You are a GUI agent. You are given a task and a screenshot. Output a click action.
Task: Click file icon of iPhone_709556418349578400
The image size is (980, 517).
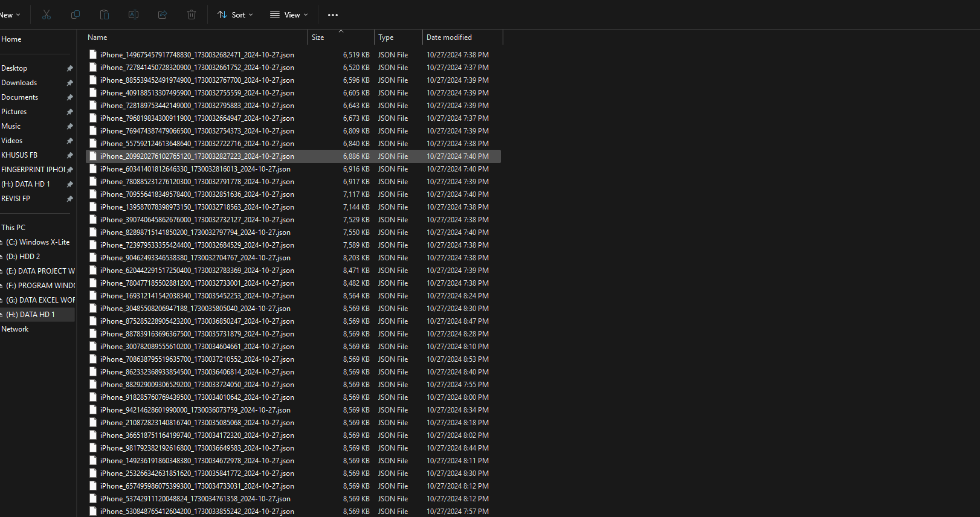coord(93,194)
